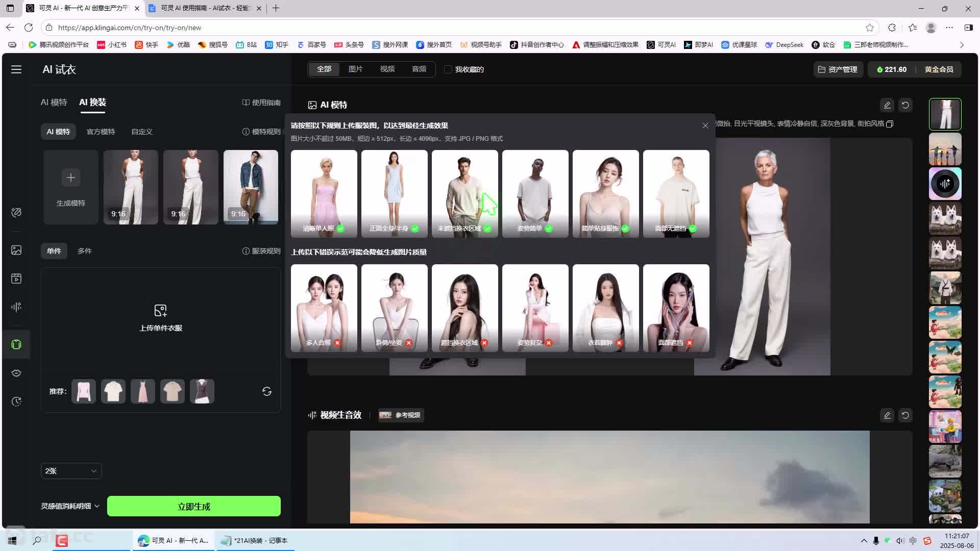Switch to the 官方模特 option

pyautogui.click(x=101, y=132)
